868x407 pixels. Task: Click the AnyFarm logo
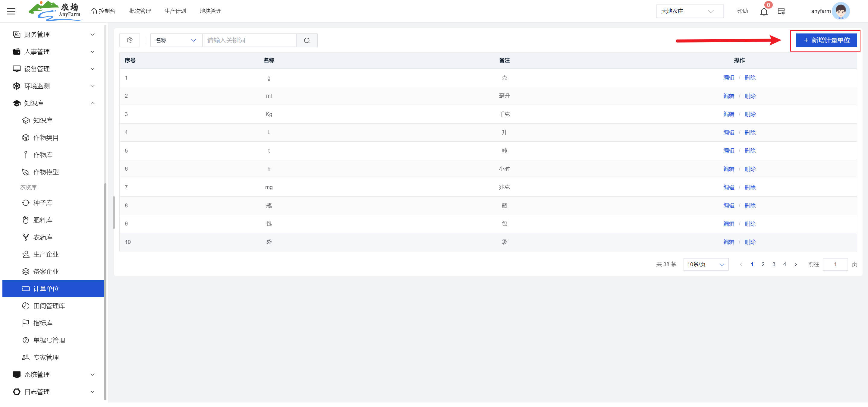(x=55, y=11)
